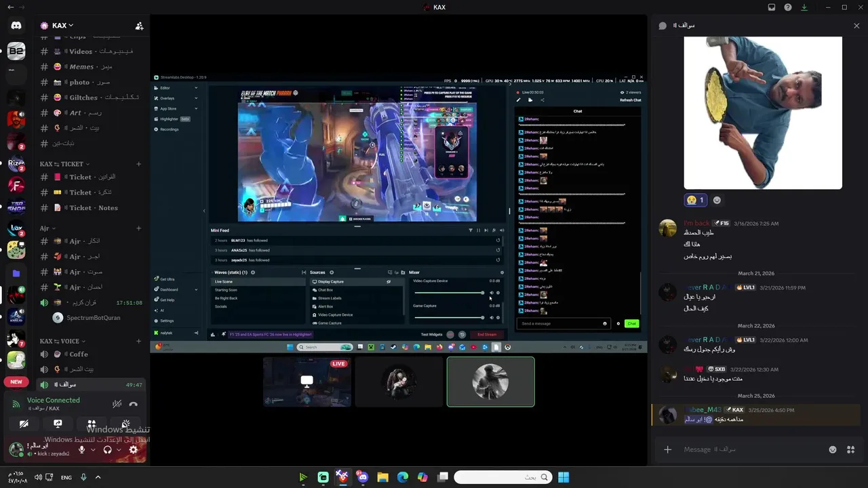Add a channel to KAX VOICE category

138,341
